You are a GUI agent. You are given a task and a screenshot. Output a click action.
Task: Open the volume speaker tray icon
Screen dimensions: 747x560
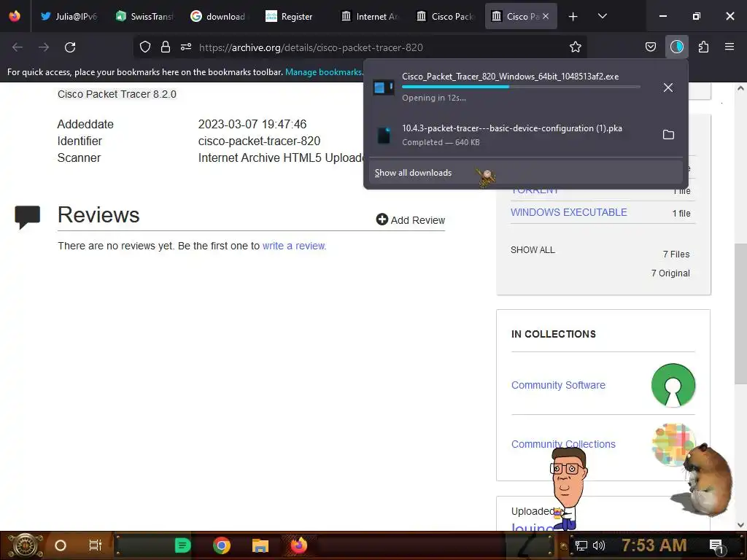pos(599,545)
